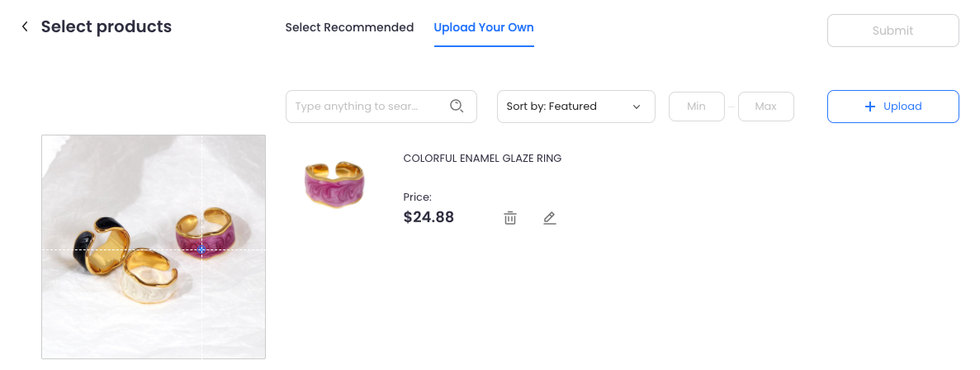Click the Max price field

coord(765,107)
